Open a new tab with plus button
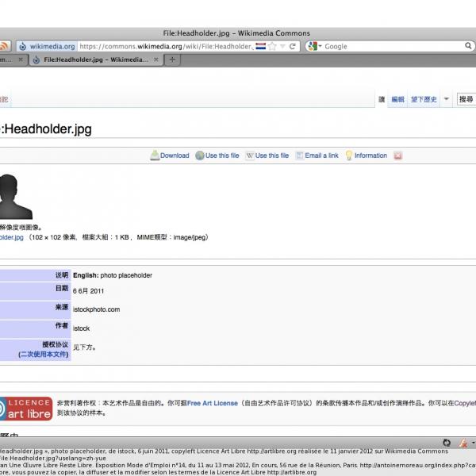Viewport: 476px width, 476px height. tap(172, 59)
